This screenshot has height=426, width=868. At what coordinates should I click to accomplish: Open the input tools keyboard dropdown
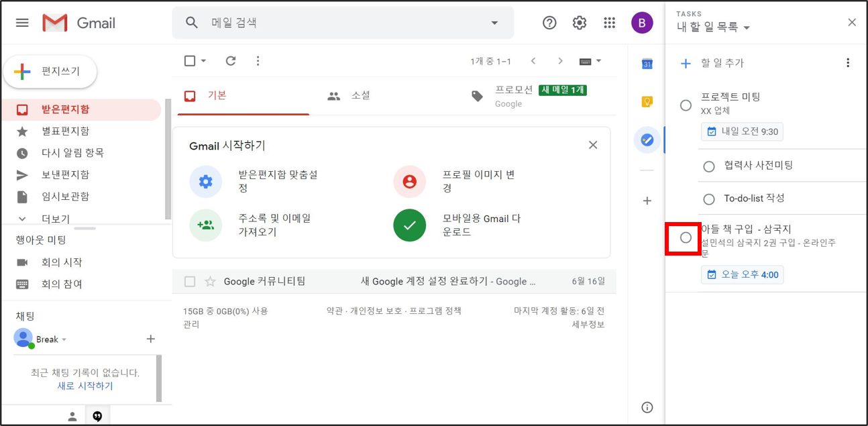590,61
